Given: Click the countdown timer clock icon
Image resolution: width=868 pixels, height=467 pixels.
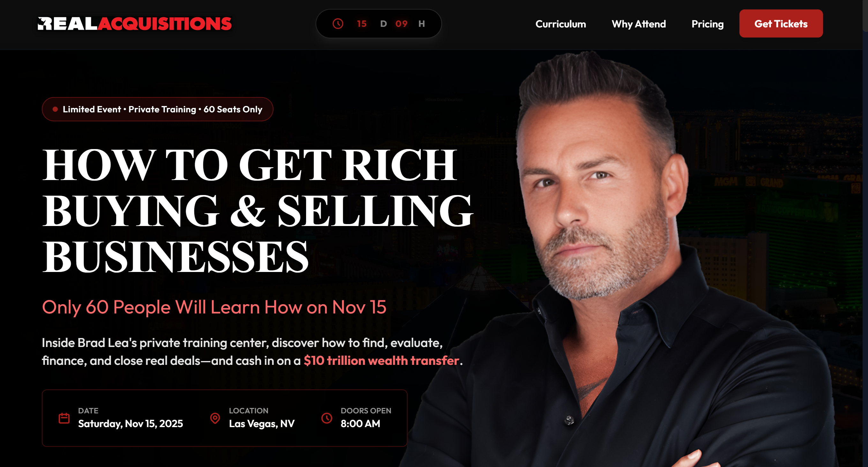Looking at the screenshot, I should 338,24.
